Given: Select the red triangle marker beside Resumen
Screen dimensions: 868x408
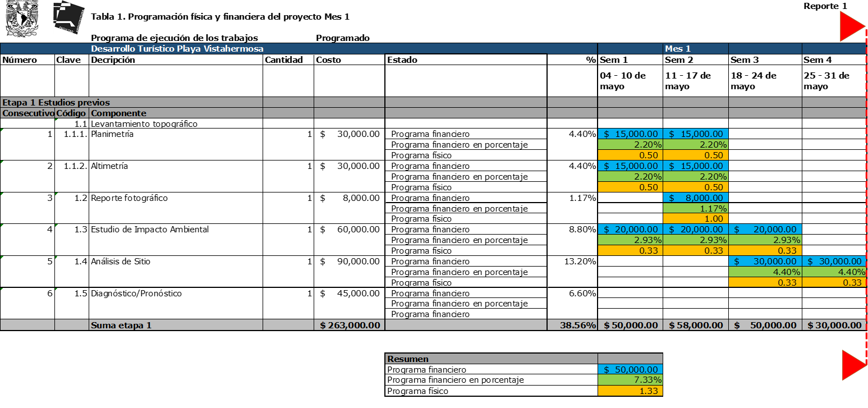Looking at the screenshot, I should (x=854, y=365).
